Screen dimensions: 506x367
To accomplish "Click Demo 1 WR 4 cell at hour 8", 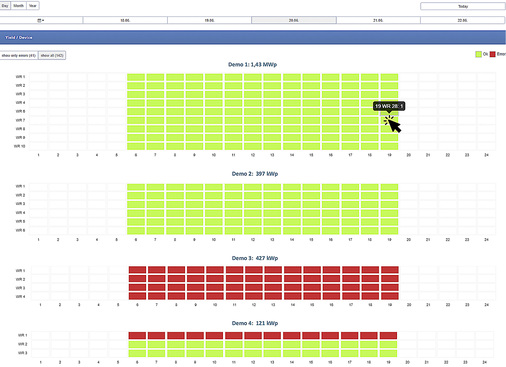I will point(175,103).
